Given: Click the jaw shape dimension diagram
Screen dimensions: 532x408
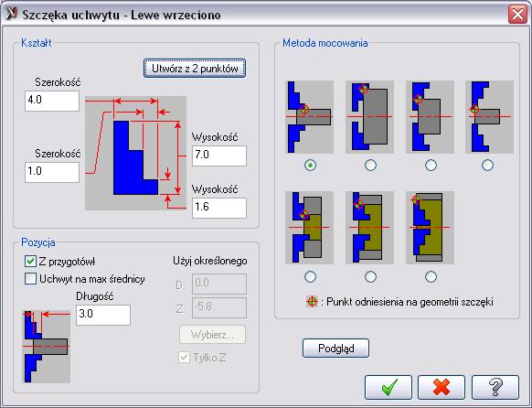Looking at the screenshot, I should (135, 153).
